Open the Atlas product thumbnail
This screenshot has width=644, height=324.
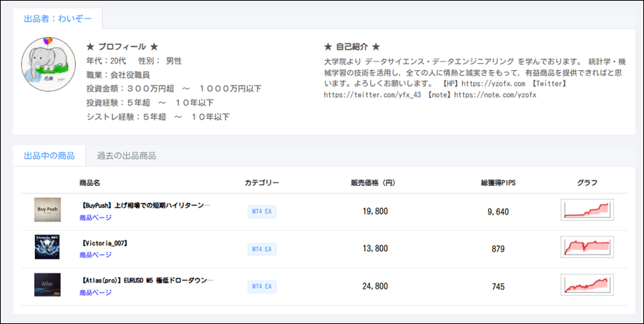47,285
